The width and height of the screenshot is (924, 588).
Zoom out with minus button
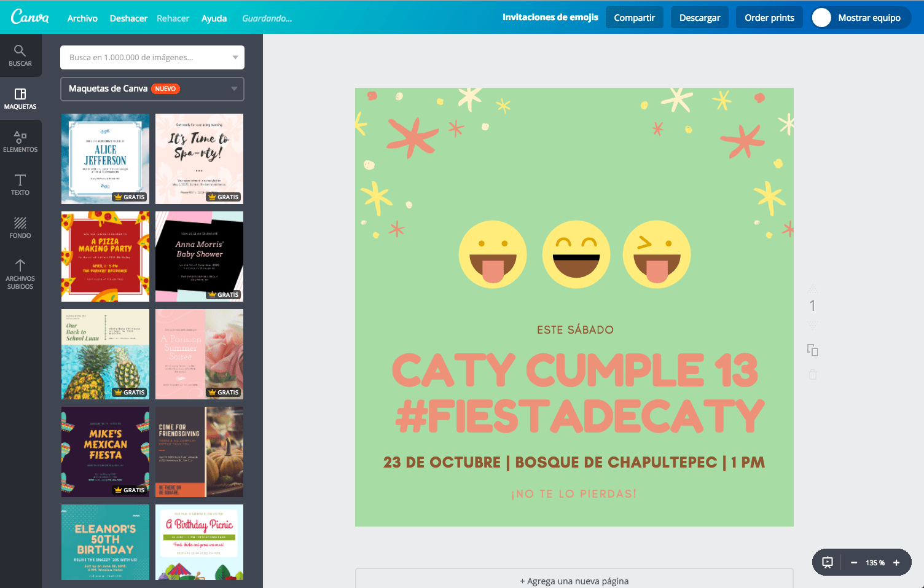(853, 562)
